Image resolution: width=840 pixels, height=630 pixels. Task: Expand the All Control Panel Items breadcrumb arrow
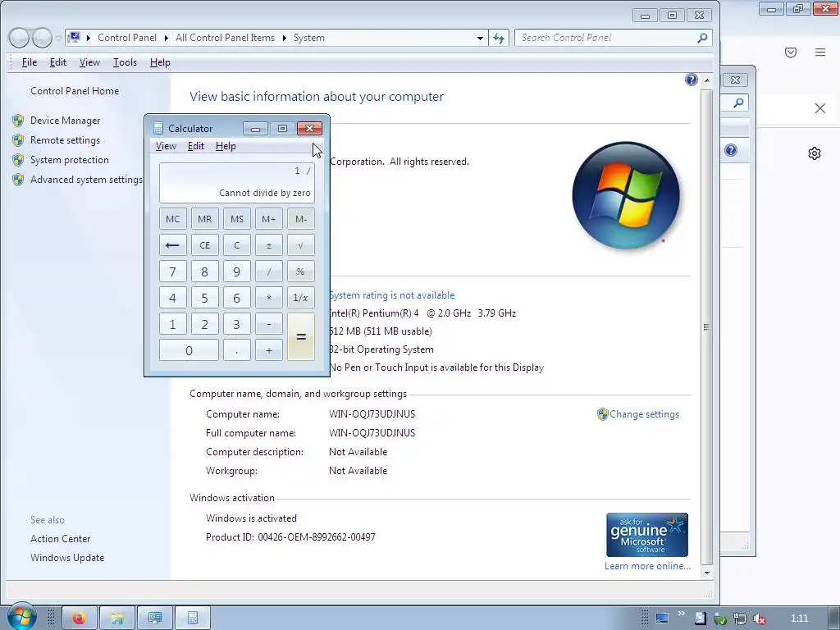(284, 38)
